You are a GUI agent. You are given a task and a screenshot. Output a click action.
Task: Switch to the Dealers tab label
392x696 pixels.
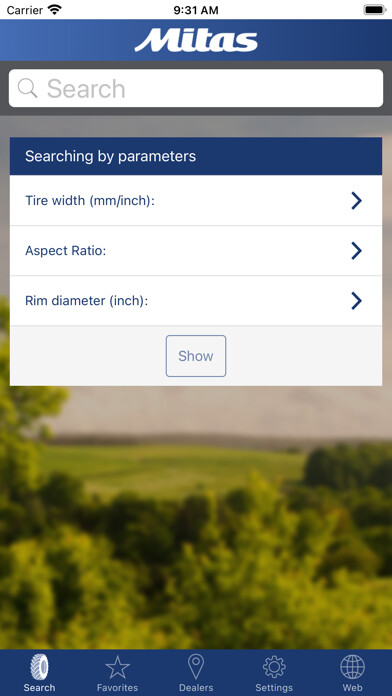click(x=196, y=688)
